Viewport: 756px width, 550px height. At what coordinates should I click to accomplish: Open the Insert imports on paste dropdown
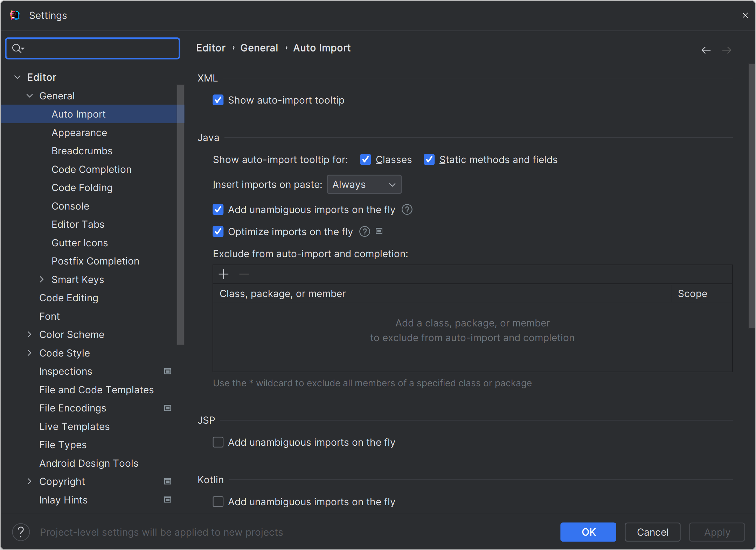[x=364, y=184]
